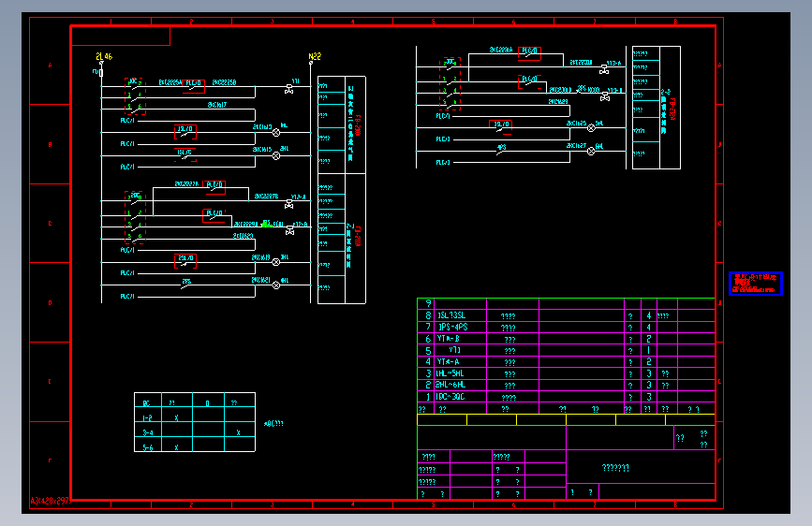812x526 pixels.
Task: Select the 1-2 row label in switch table
Action: click(x=148, y=418)
